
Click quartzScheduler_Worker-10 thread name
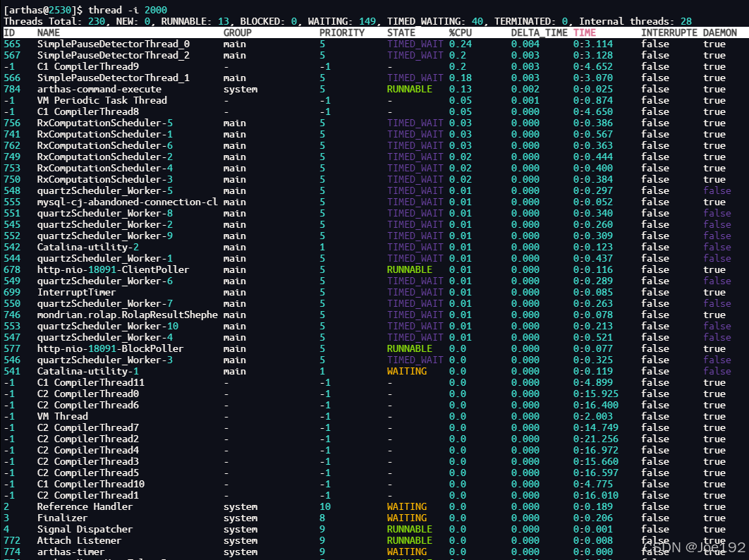(108, 327)
